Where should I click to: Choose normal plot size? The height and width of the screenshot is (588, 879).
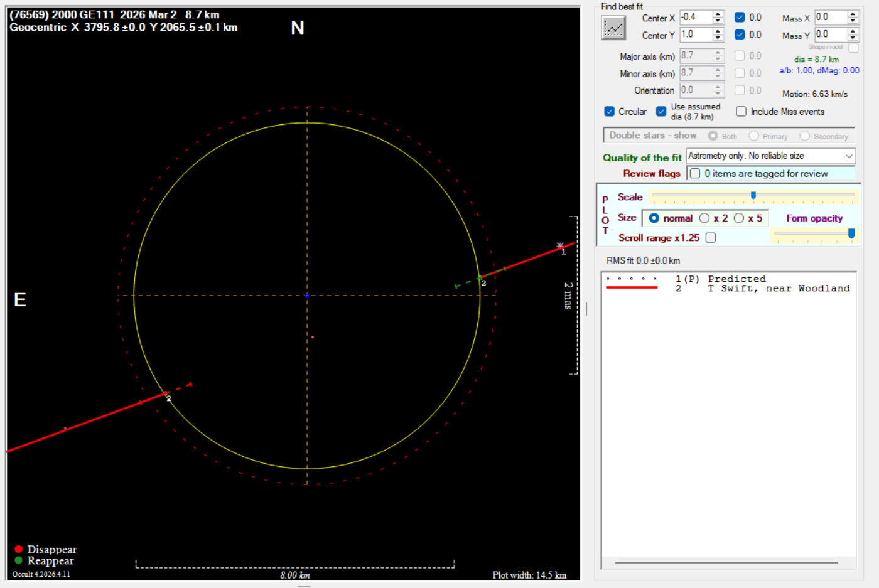coord(654,218)
